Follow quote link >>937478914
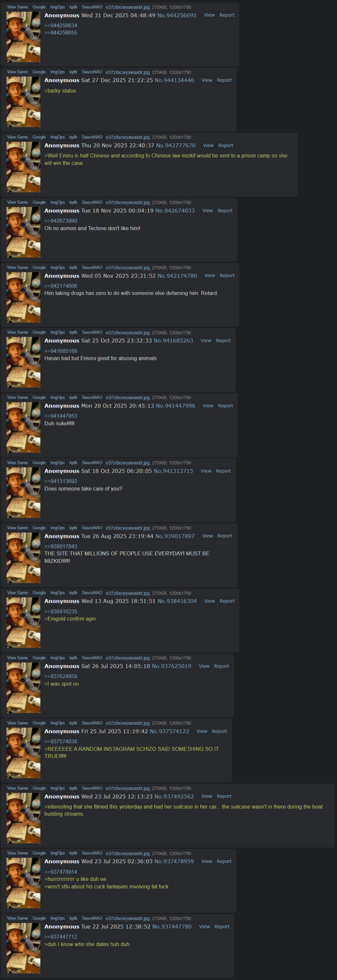This screenshot has width=337, height=980. [61, 871]
